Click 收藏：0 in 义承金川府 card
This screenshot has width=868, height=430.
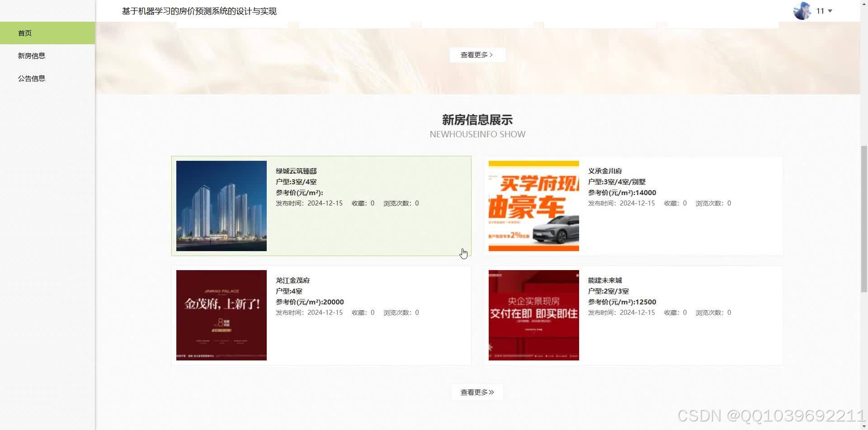pos(675,203)
